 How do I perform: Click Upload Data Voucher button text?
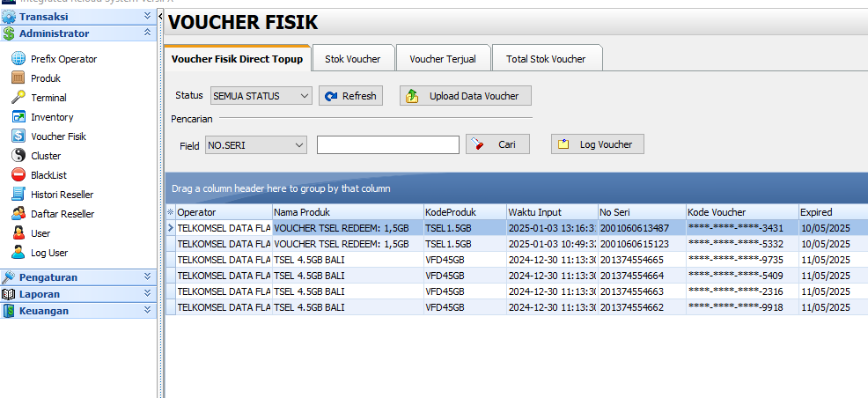coord(474,96)
